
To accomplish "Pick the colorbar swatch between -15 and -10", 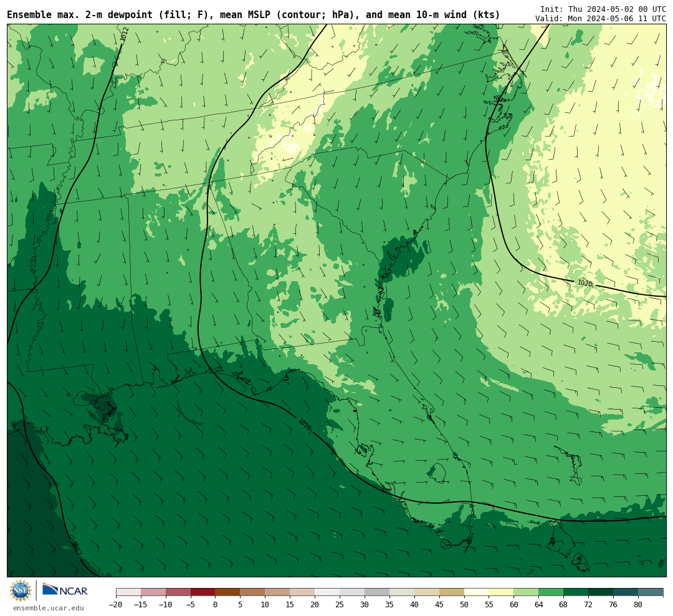I will coord(153,592).
